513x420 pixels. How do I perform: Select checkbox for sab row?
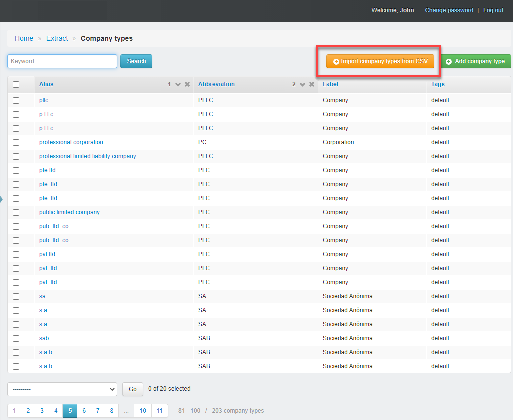(16, 338)
